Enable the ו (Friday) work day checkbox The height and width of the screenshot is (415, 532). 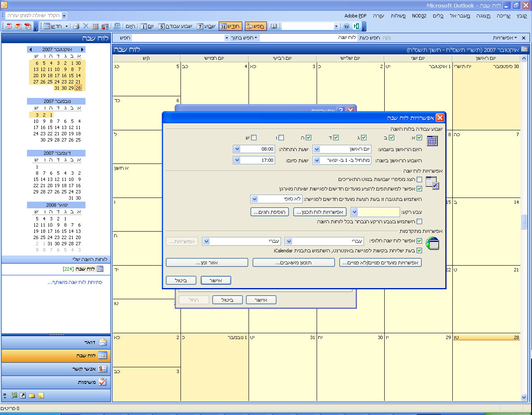[281, 138]
